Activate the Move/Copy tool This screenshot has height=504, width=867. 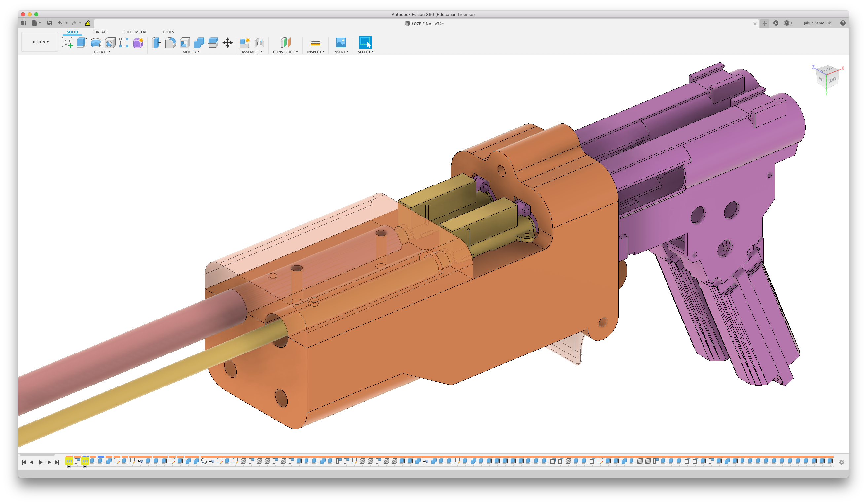click(228, 43)
